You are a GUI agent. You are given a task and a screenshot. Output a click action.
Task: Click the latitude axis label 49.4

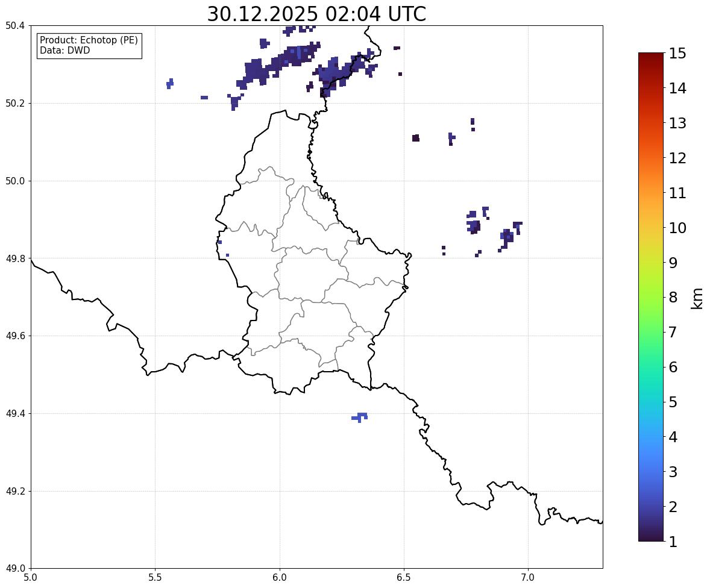pos(14,413)
